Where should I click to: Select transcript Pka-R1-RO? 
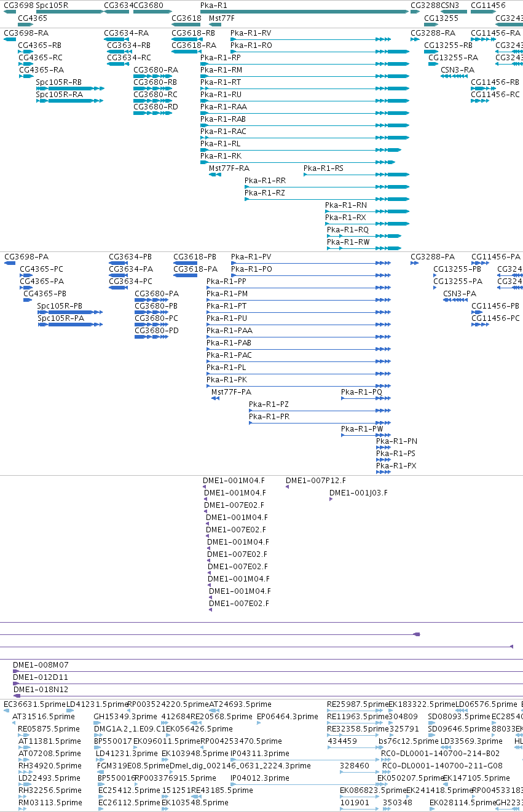click(251, 45)
